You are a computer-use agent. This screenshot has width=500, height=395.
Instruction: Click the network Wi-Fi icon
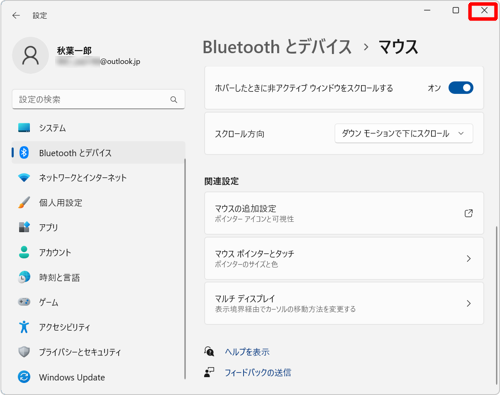pyautogui.click(x=24, y=177)
